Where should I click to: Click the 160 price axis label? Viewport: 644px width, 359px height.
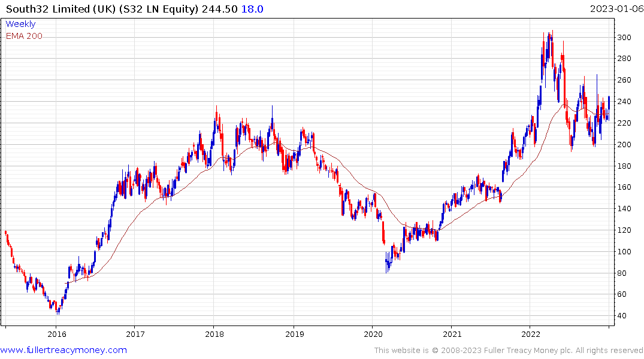click(x=624, y=187)
